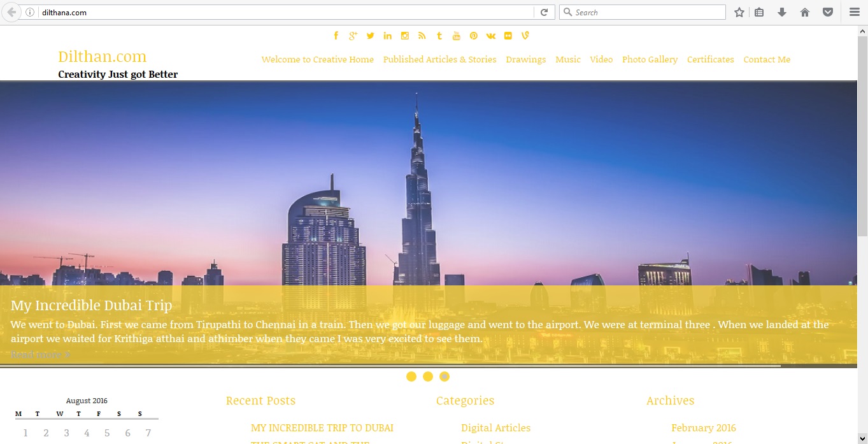This screenshot has width=868, height=444.
Task: Select the first slider pagination dot
Action: click(411, 376)
